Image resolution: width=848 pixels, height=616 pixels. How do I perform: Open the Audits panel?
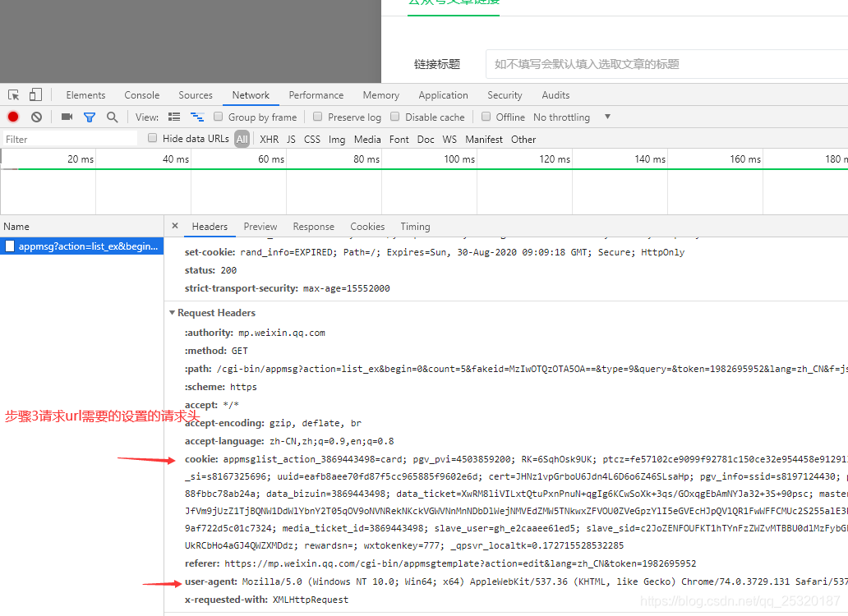(555, 95)
